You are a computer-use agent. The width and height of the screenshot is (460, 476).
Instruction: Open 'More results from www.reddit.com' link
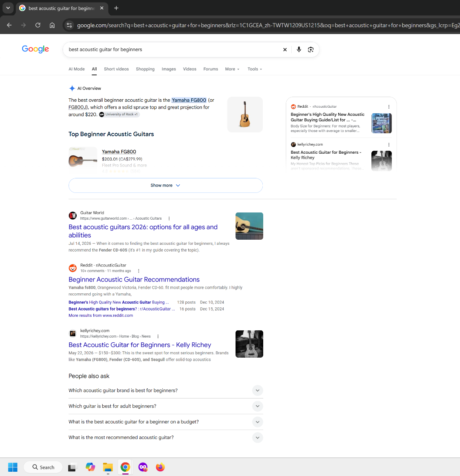pyautogui.click(x=101, y=315)
